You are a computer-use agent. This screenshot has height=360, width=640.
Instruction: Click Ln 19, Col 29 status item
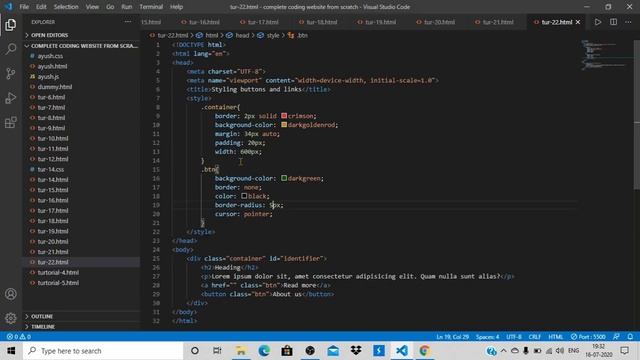tap(452, 337)
